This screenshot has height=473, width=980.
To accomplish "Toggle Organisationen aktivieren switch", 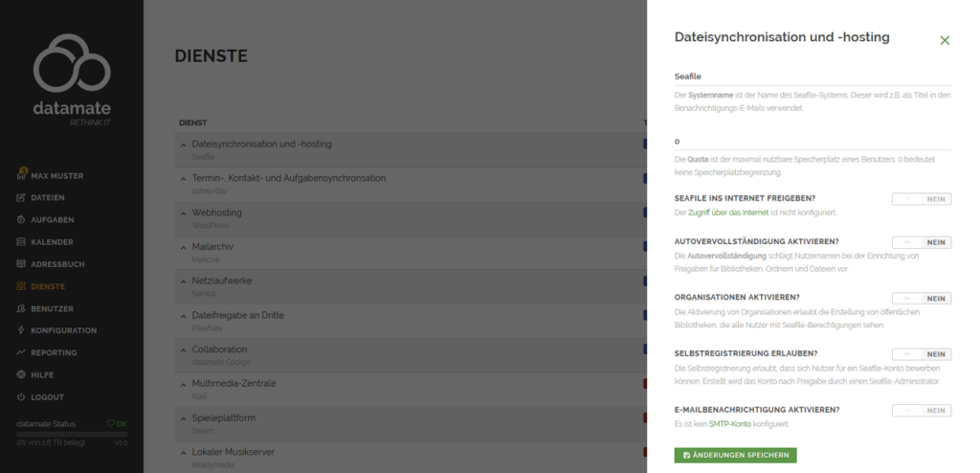I will 922,299.
